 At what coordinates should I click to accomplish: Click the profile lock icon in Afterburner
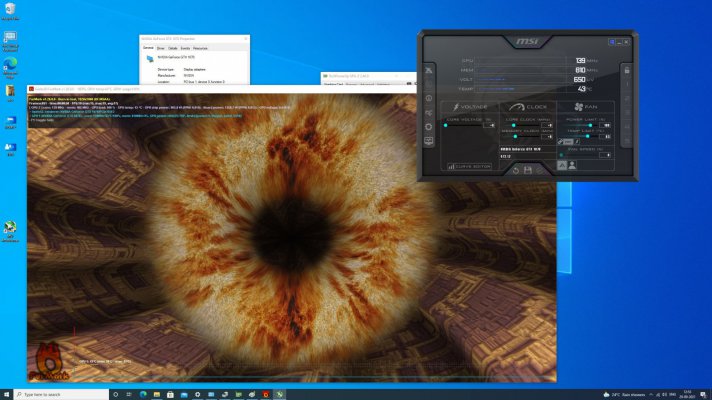click(627, 70)
